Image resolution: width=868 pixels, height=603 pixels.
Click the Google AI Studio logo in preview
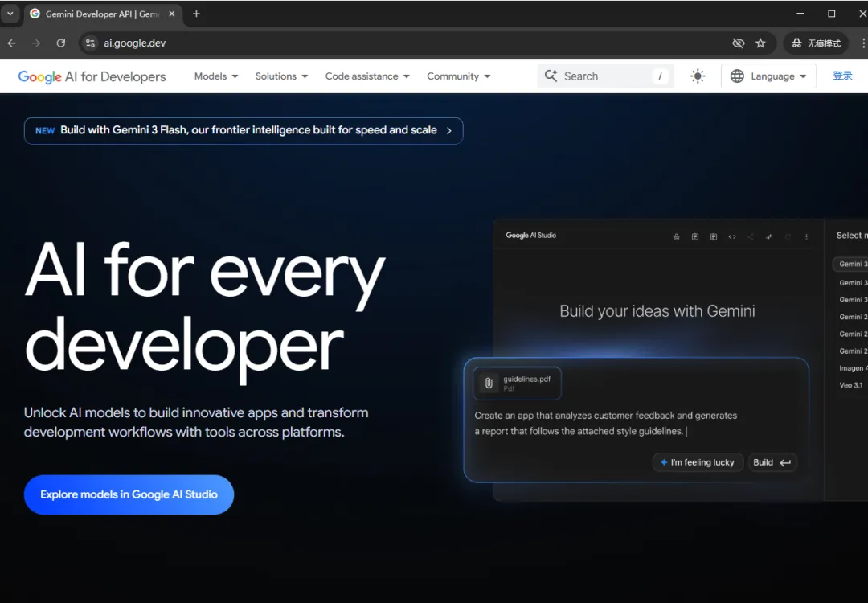pyautogui.click(x=531, y=236)
